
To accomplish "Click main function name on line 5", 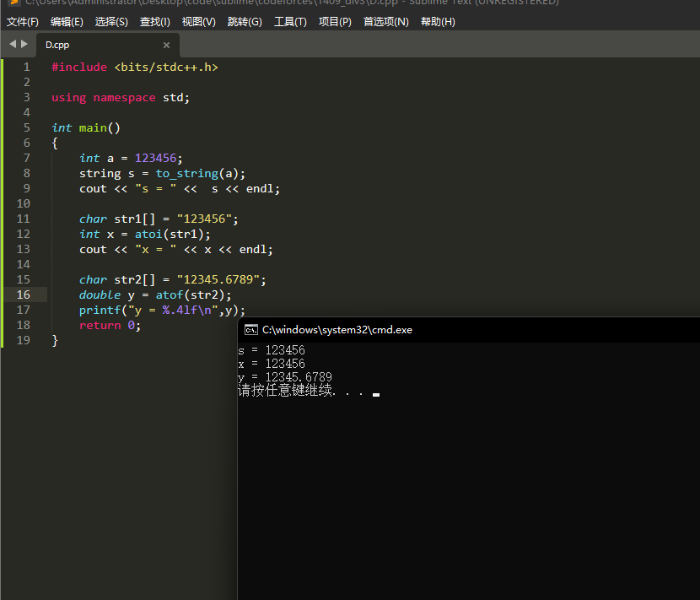I will 93,127.
